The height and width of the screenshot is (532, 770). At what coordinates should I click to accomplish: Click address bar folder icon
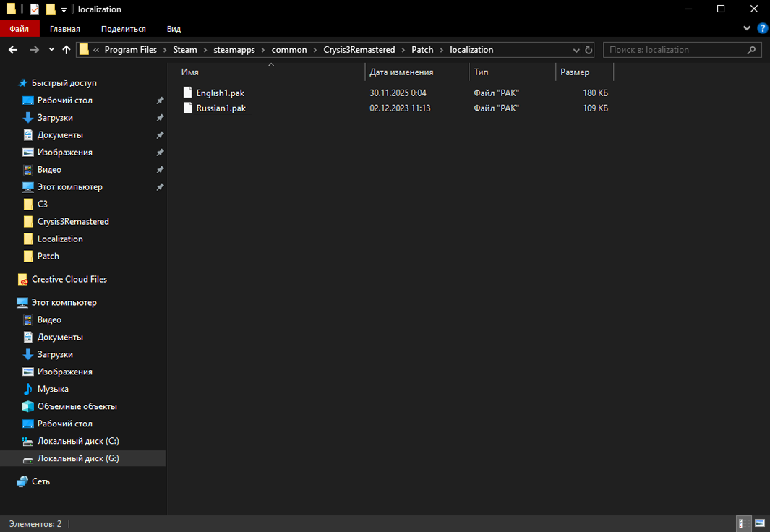(x=84, y=50)
